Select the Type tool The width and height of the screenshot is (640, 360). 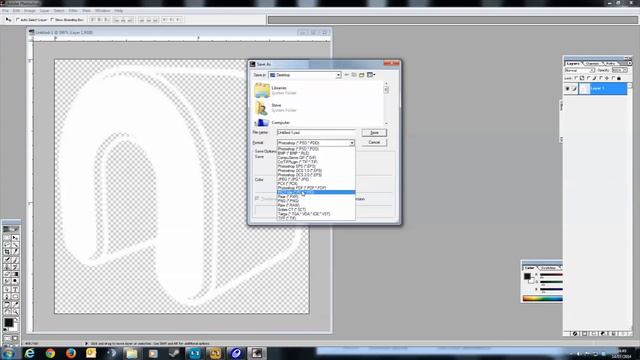tap(15, 289)
